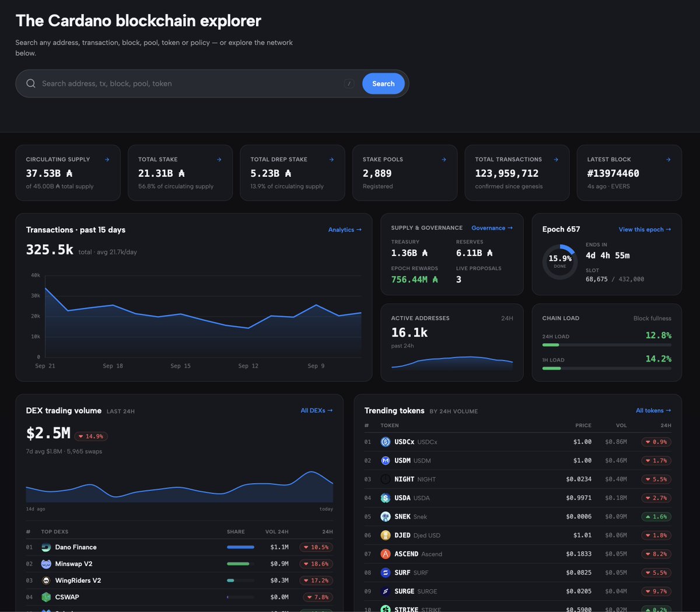Click the SNEK token icon
The height and width of the screenshot is (612, 700).
386,517
